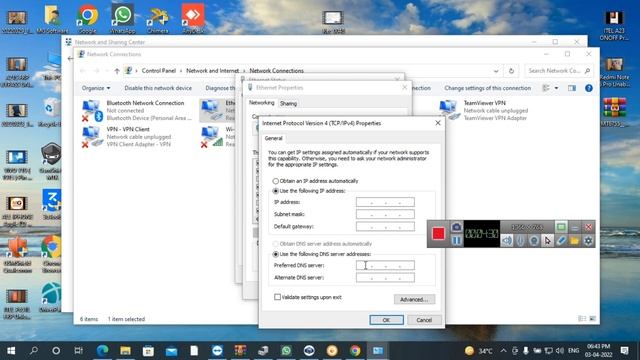
Task: Click OK in IPv4 Properties
Action: [x=387, y=320]
